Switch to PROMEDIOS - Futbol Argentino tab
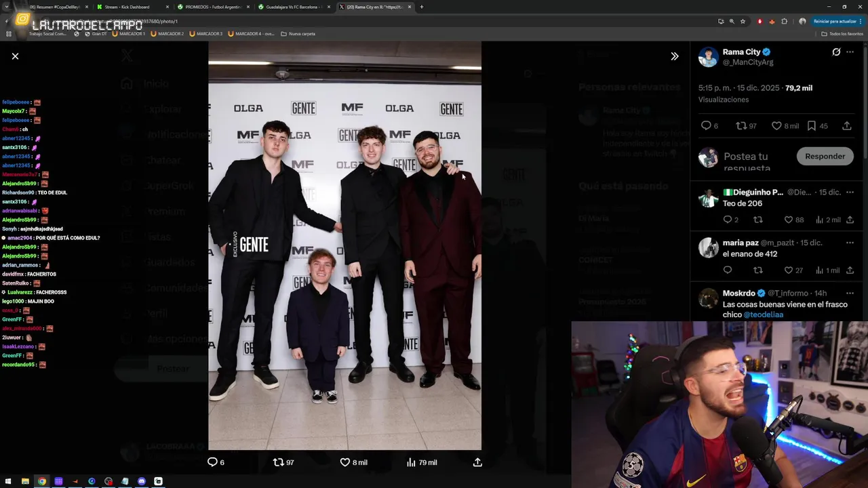 coord(212,7)
